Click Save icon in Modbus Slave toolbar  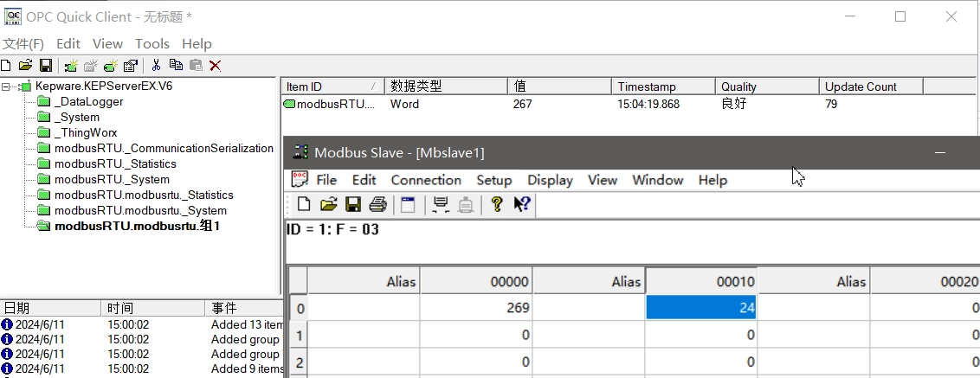point(352,204)
